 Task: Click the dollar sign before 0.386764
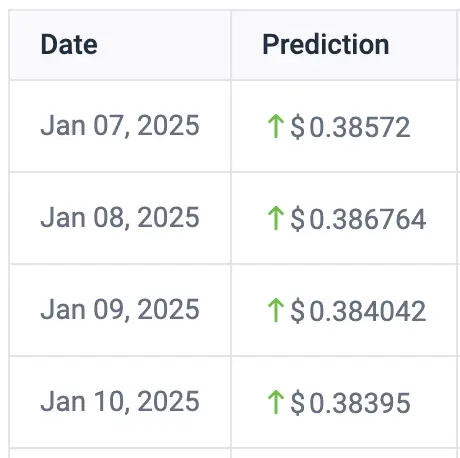point(297,219)
